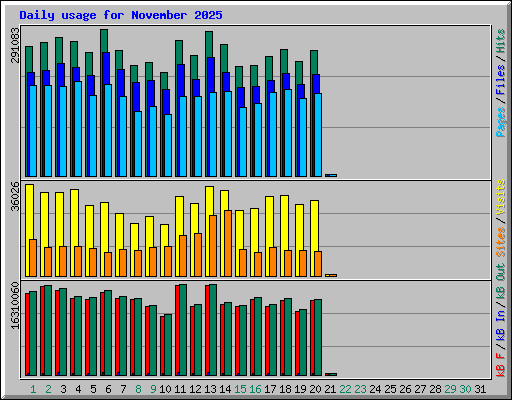Image resolution: width=512 pixels, height=400 pixels.
Task: Click day label 18 on the x-axis
Action: [x=285, y=389]
